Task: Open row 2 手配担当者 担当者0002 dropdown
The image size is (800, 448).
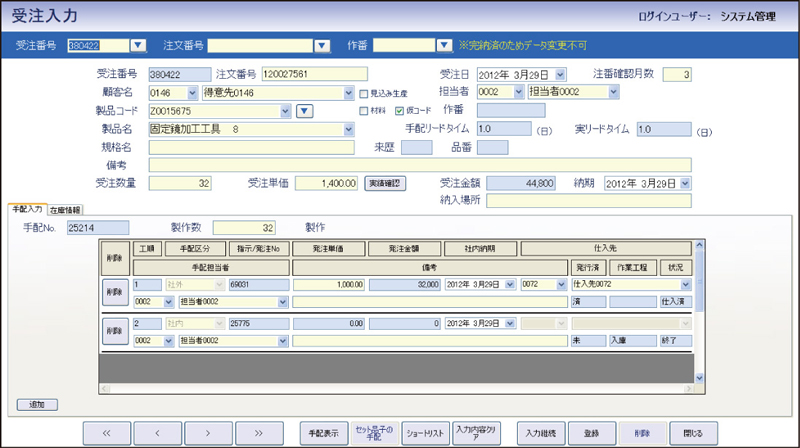Action: click(x=283, y=341)
